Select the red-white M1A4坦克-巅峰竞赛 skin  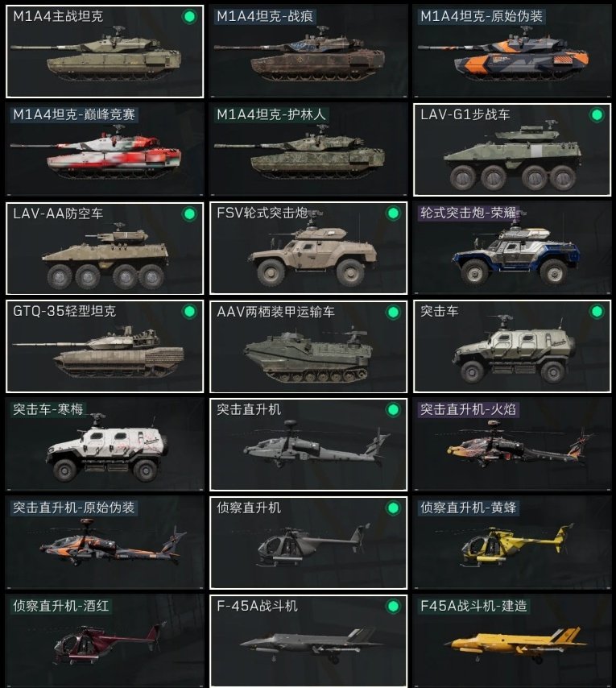(105, 150)
